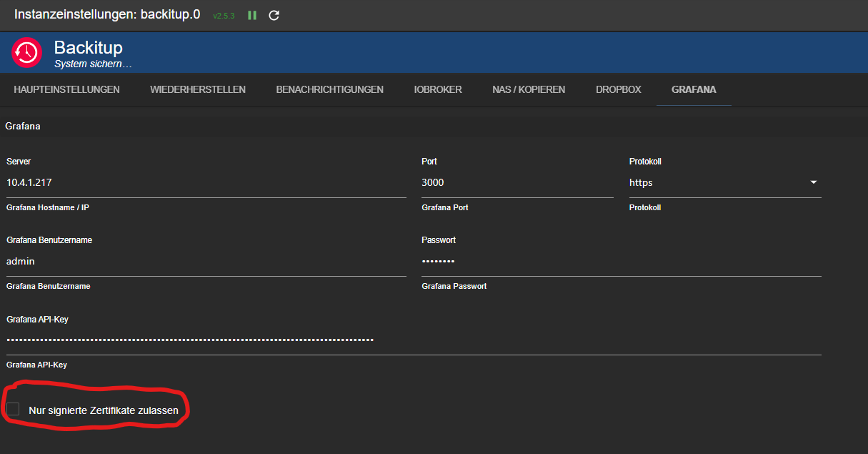Switch to the Dropbox tab

619,90
